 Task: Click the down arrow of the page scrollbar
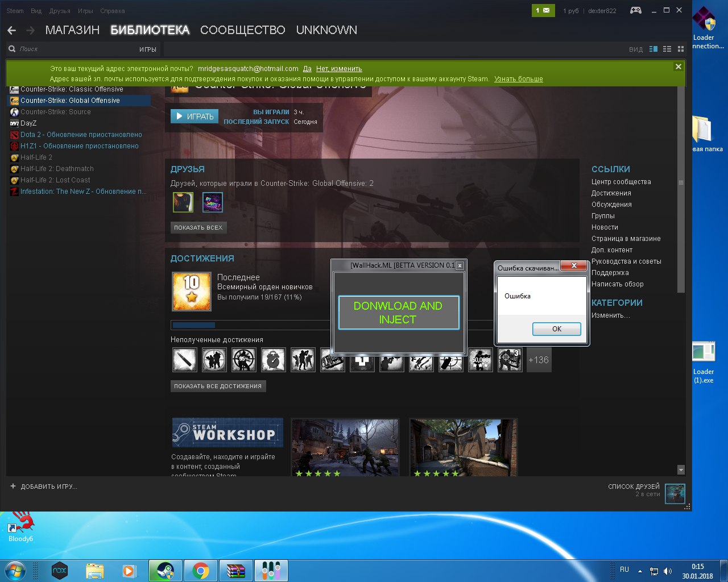681,470
